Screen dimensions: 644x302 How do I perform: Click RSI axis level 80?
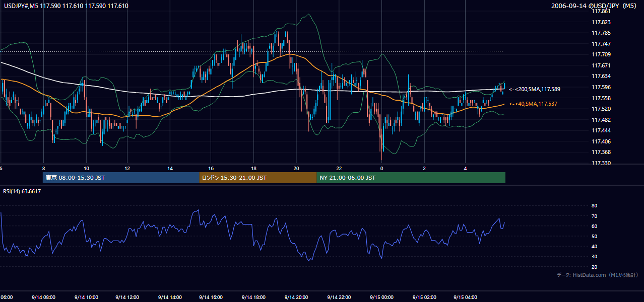(x=594, y=206)
